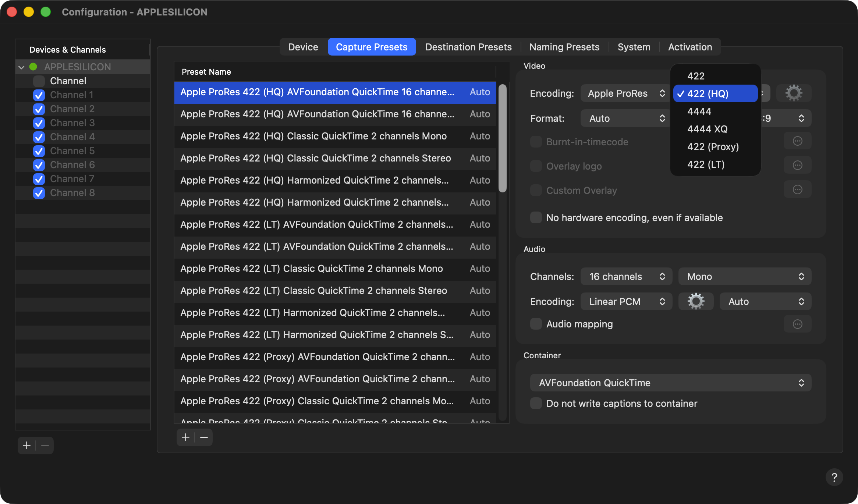
Task: Select the Capture Presets tab
Action: coord(372,47)
